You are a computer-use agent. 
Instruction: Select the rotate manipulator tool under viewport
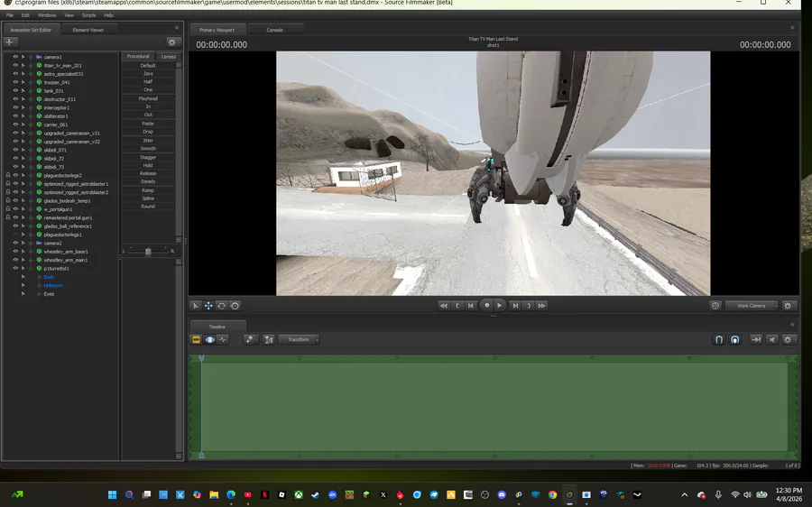click(222, 306)
